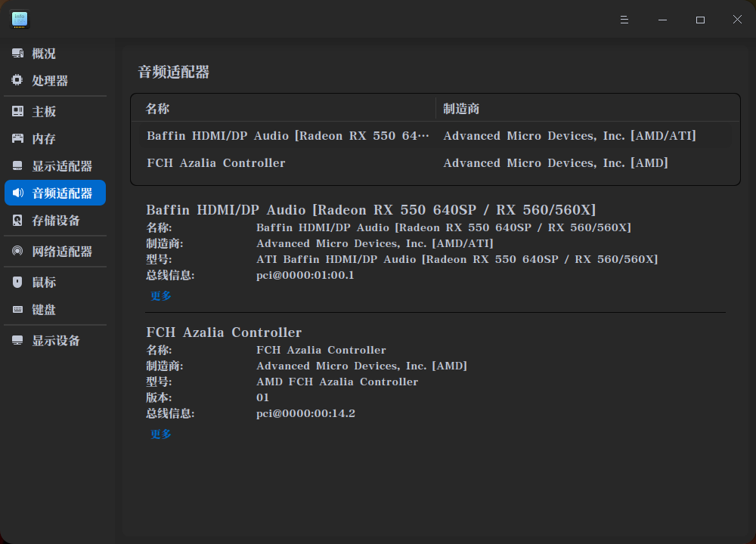Click the 网络适配器 network icon
Screen dimensions: 756x544
18,251
